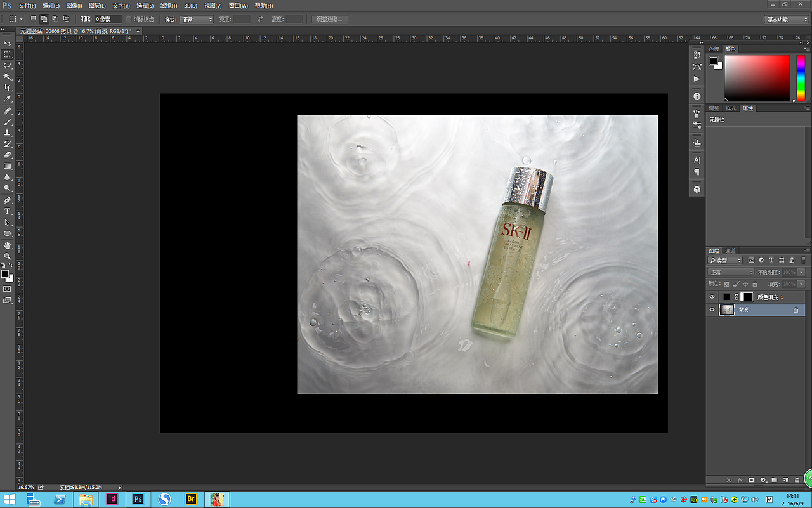Click the link layers icon in Layers panel
812x508 pixels.
pyautogui.click(x=729, y=480)
